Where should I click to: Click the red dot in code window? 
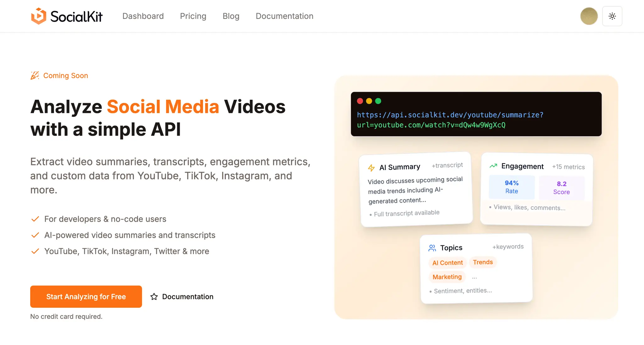(x=360, y=101)
